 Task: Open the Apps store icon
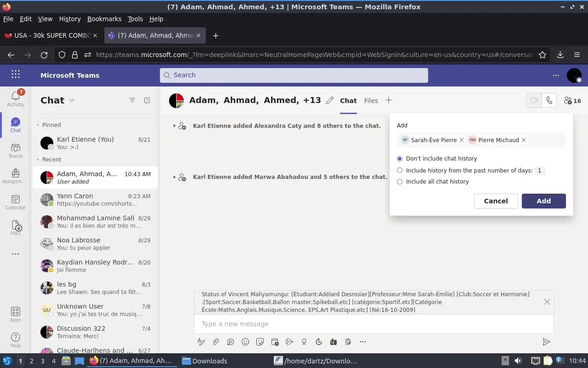(x=15, y=315)
